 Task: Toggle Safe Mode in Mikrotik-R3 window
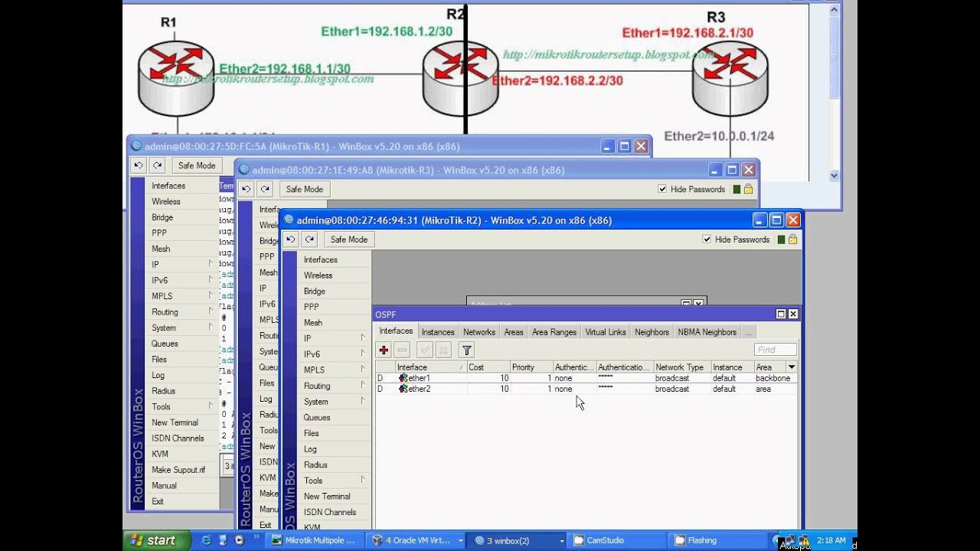[x=305, y=189]
